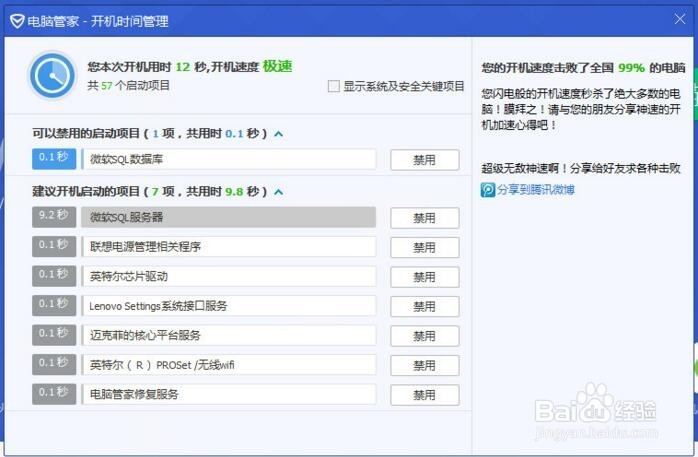Disable 联想电源管理相关程序 startup item

[x=425, y=247]
